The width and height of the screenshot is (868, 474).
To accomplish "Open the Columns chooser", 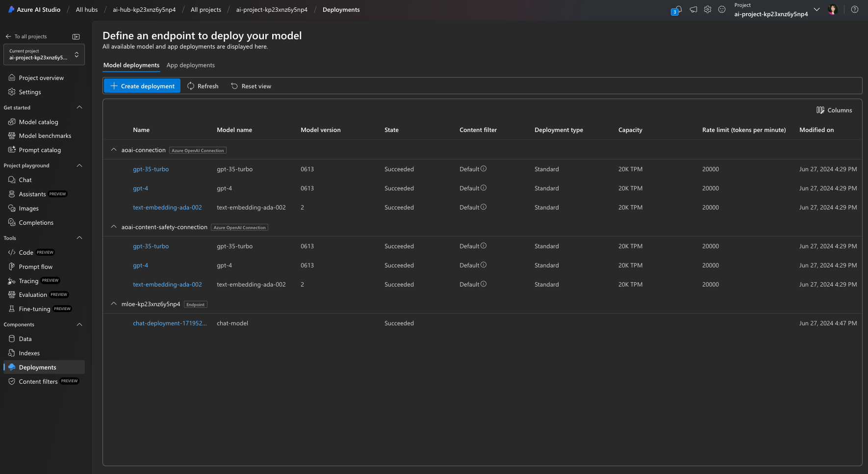I will (x=834, y=110).
